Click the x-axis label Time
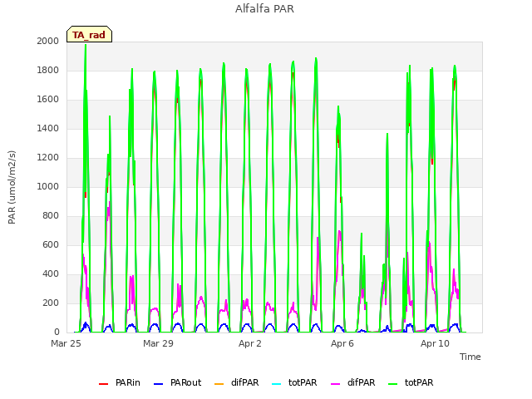This screenshot has width=532, height=399. (470, 357)
